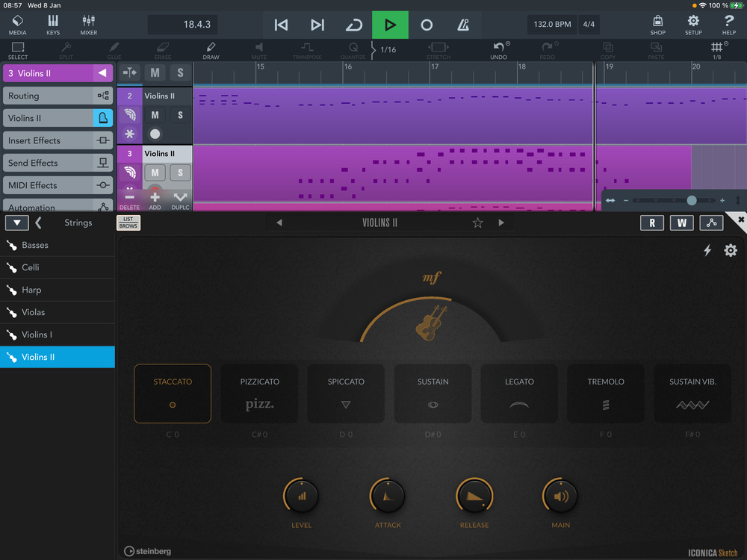The height and width of the screenshot is (560, 747).
Task: Select the Violins I preset
Action: click(58, 335)
